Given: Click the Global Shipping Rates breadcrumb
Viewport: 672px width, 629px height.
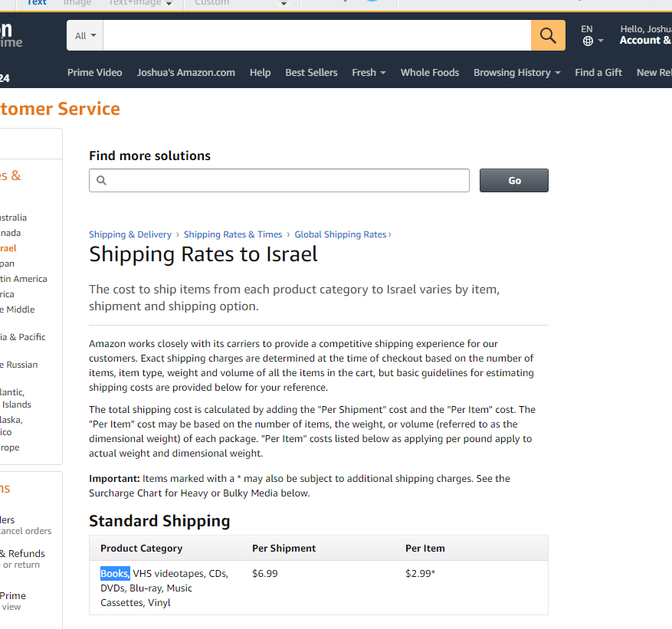Looking at the screenshot, I should (x=340, y=234).
